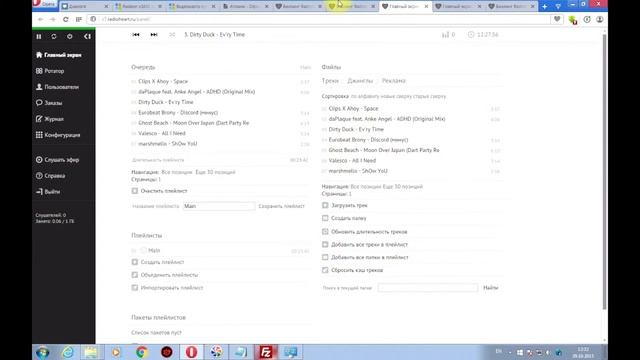
Task: Tick Добавить все треки в плейлист checkbox
Action: (325, 244)
